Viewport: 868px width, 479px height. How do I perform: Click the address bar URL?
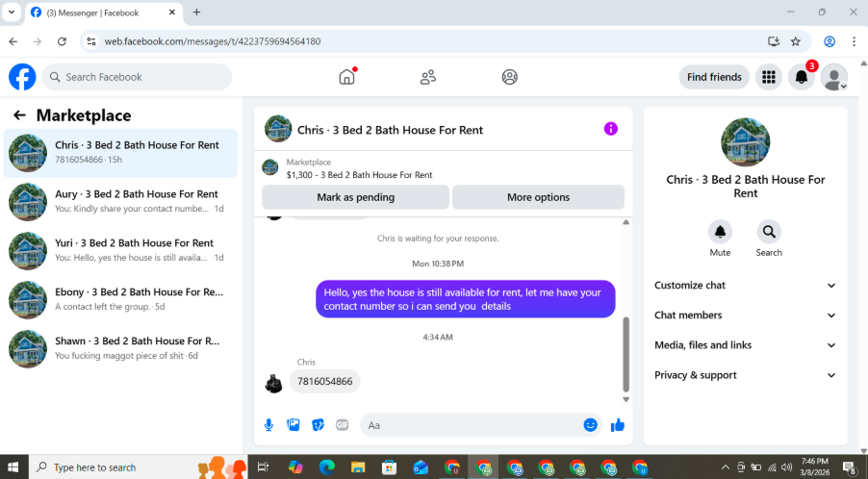point(213,41)
